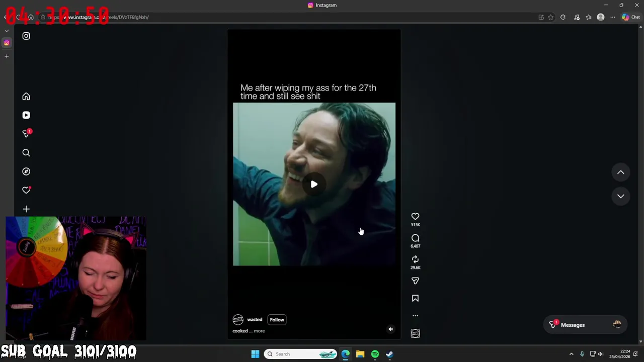Open browser profile avatar
Screen dimensions: 644x362
(x=600, y=17)
